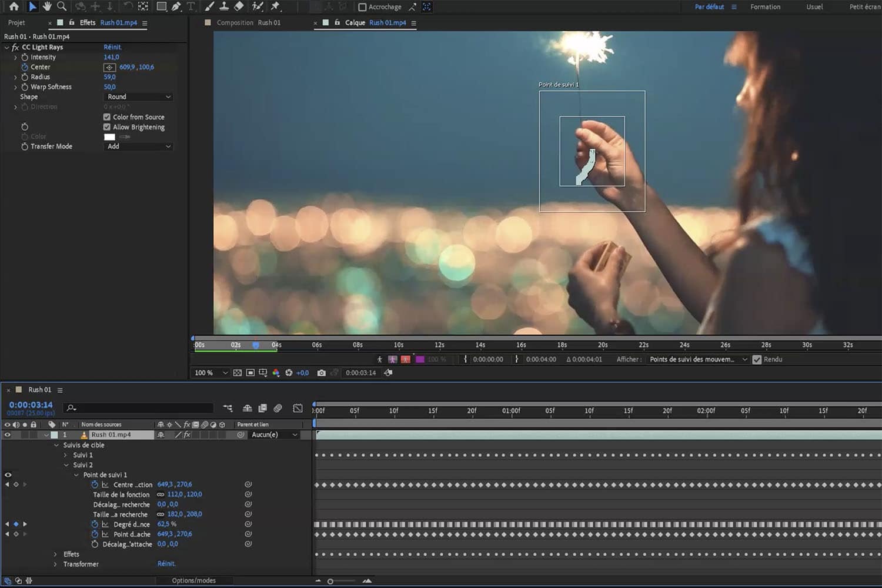This screenshot has height=588, width=882.
Task: Enable Motion Blur icon in timeline header
Action: [278, 408]
